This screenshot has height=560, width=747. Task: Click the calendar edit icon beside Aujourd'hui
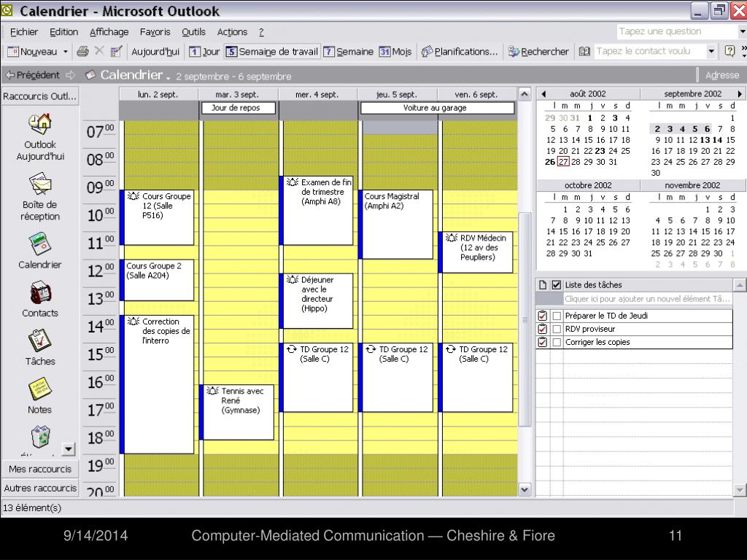point(116,52)
